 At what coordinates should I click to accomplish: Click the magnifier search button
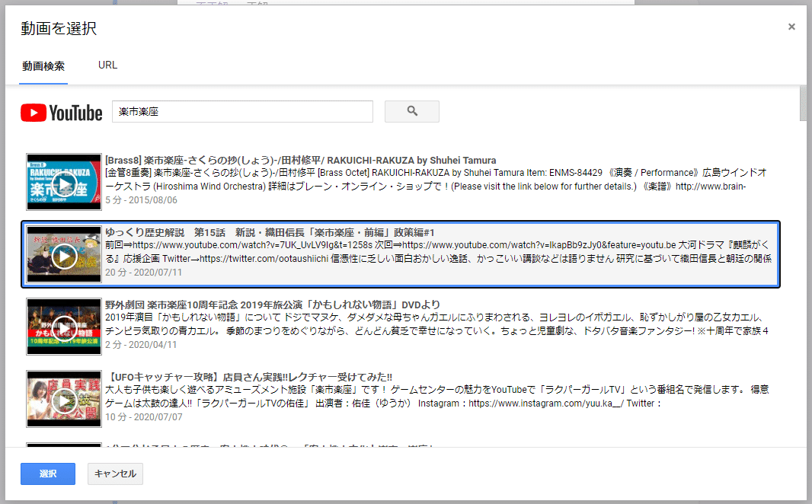click(411, 111)
